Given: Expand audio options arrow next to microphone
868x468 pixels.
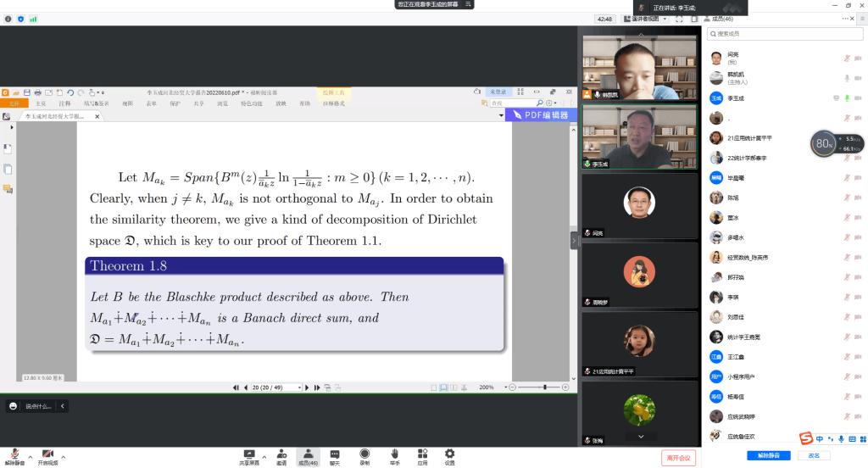Looking at the screenshot, I should coord(29,456).
